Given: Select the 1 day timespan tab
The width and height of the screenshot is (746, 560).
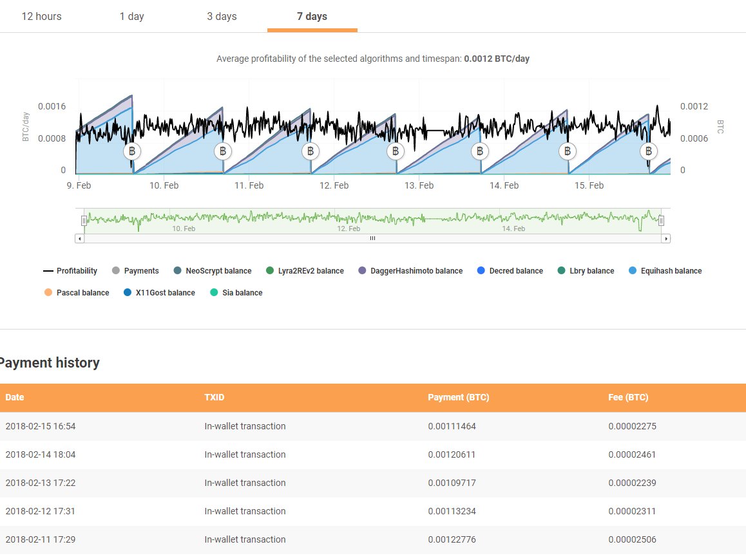Looking at the screenshot, I should point(132,16).
